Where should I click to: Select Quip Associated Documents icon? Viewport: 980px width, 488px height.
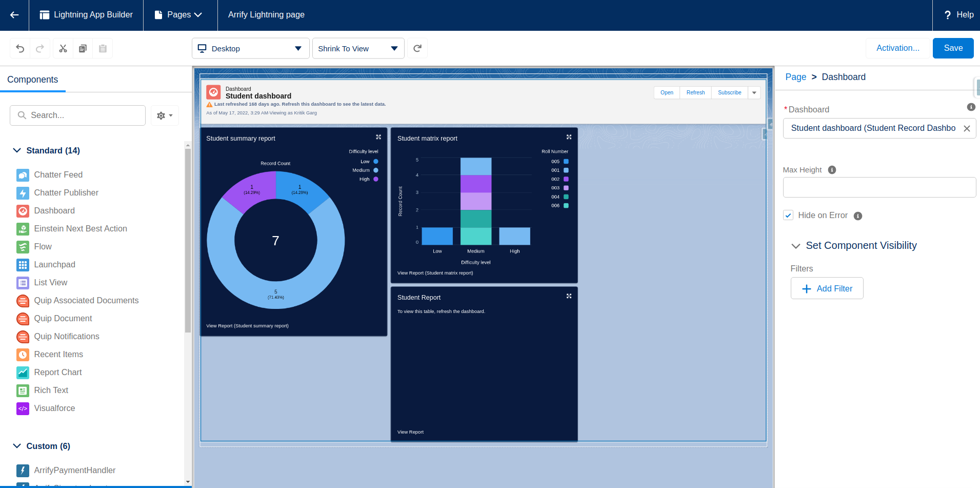coord(23,301)
